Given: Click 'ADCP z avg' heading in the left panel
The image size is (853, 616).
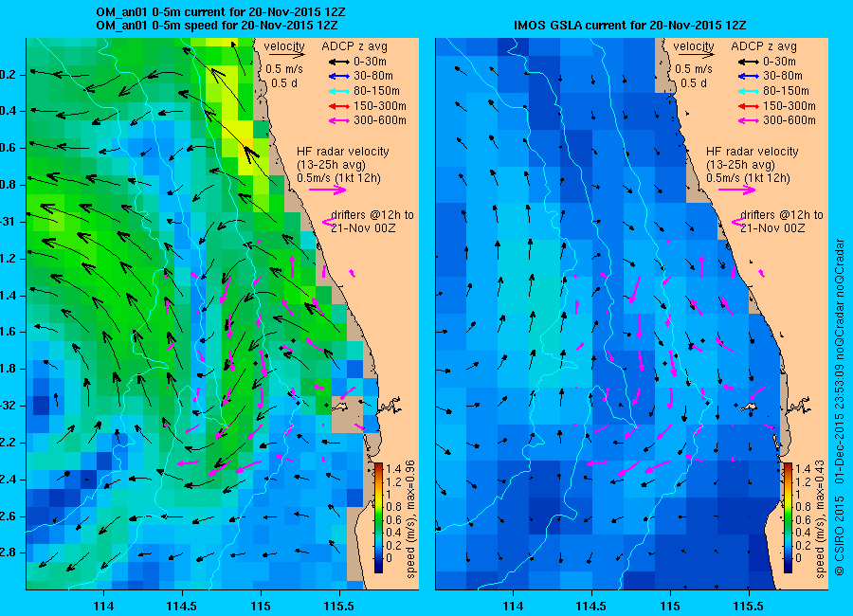Looking at the screenshot, I should tap(354, 46).
